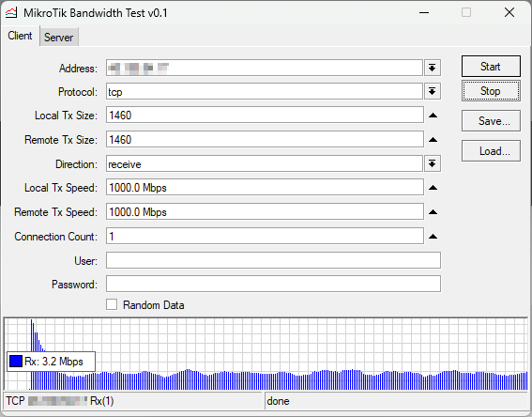The width and height of the screenshot is (532, 417).
Task: Click the Load... button
Action: [x=491, y=151]
